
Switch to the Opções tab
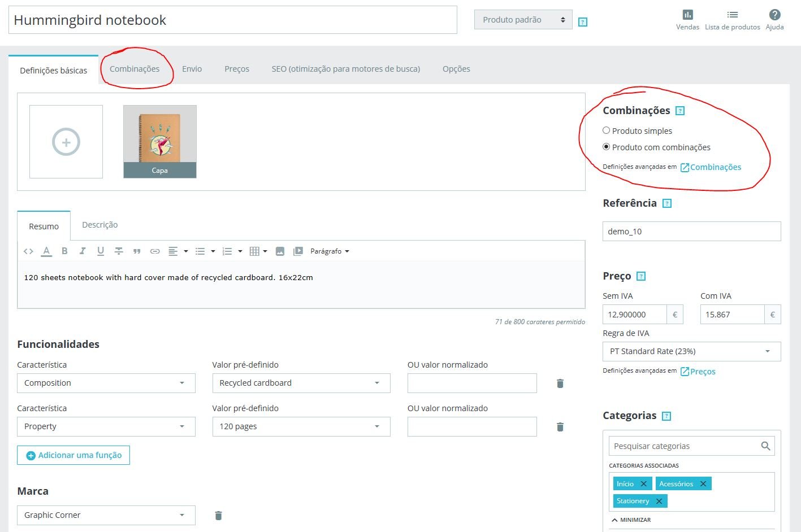457,69
